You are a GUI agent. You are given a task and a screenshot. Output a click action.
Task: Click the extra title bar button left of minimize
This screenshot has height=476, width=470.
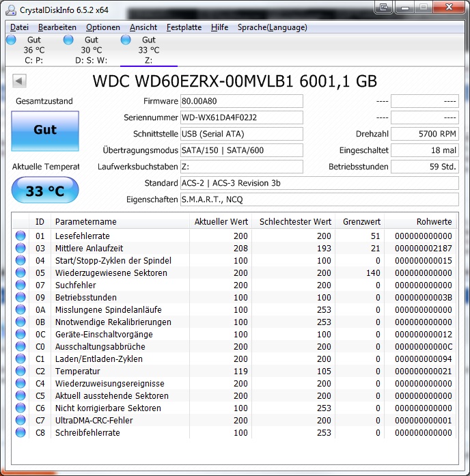383,7
